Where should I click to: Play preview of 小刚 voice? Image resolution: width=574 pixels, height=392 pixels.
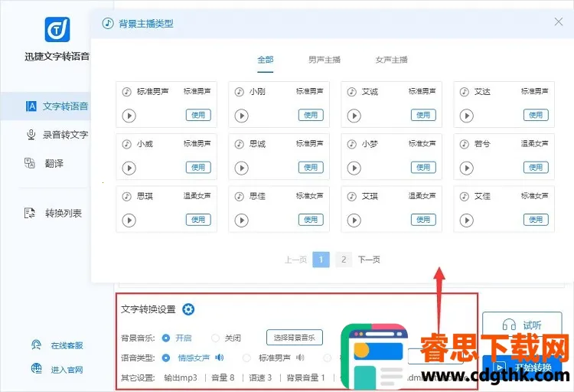pyautogui.click(x=241, y=116)
